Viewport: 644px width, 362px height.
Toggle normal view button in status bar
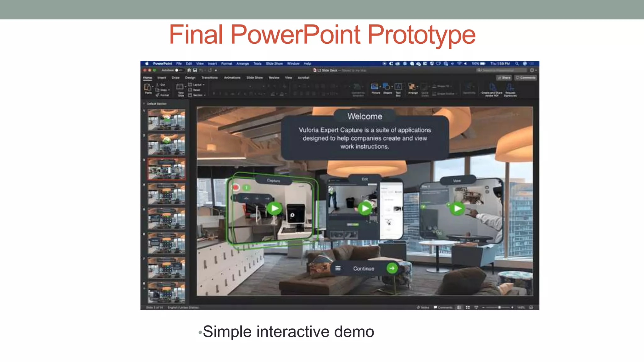pyautogui.click(x=459, y=307)
